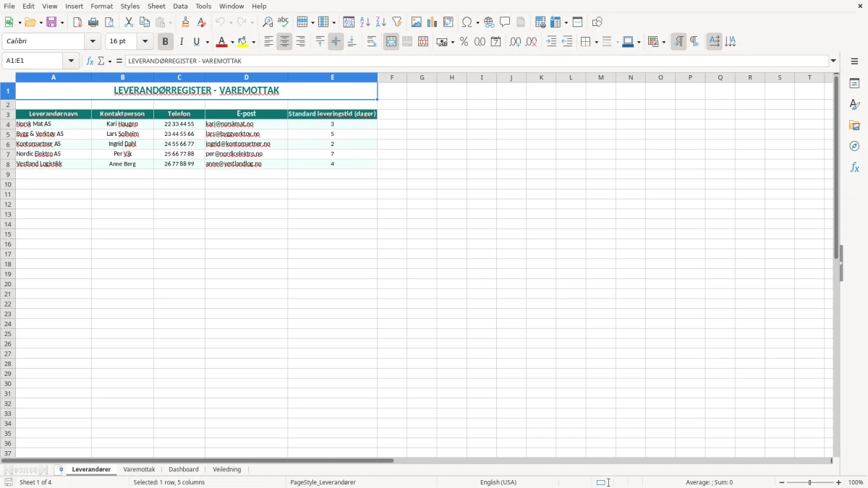Insert a hyperlink
The width and height of the screenshot is (868, 488).
click(x=489, y=22)
